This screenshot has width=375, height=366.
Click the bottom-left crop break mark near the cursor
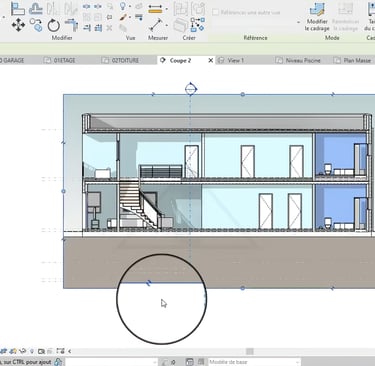coord(149,283)
